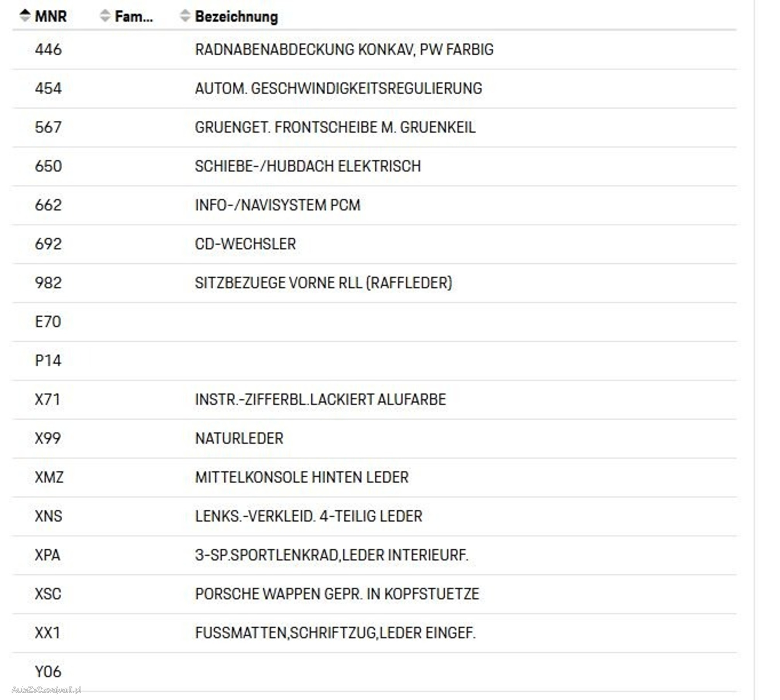780x700 pixels.
Task: Click the E70 code cell
Action: (x=48, y=322)
